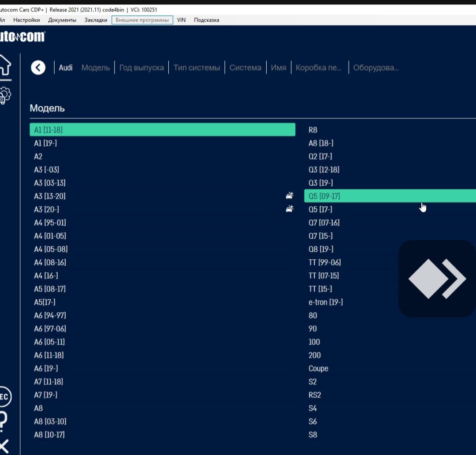Choose model A5[17-]
The image size is (476, 455).
(x=162, y=302)
